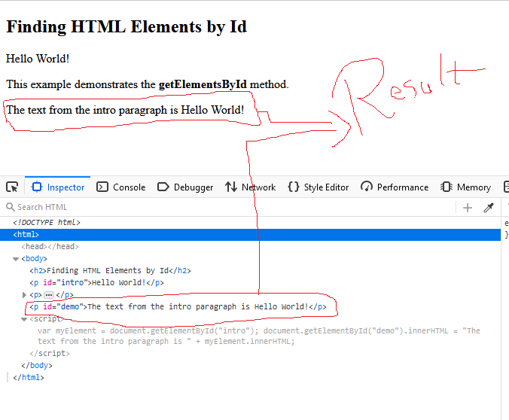Collapse the script element node
This screenshot has height=420, width=509.
point(24,319)
